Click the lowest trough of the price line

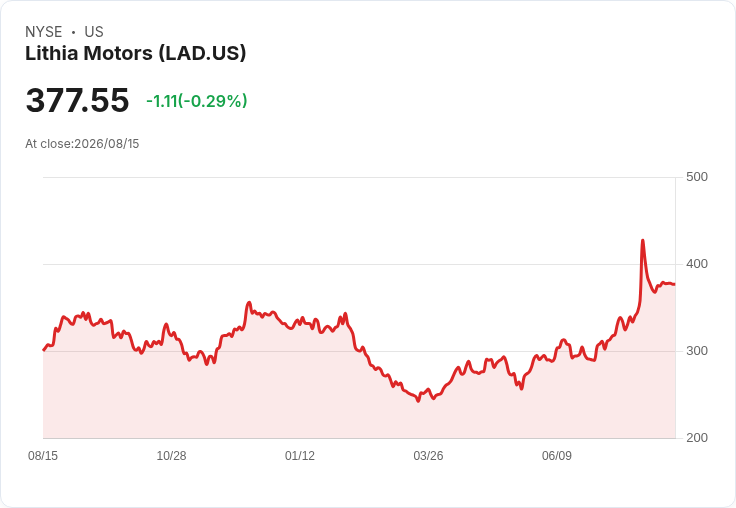click(418, 400)
